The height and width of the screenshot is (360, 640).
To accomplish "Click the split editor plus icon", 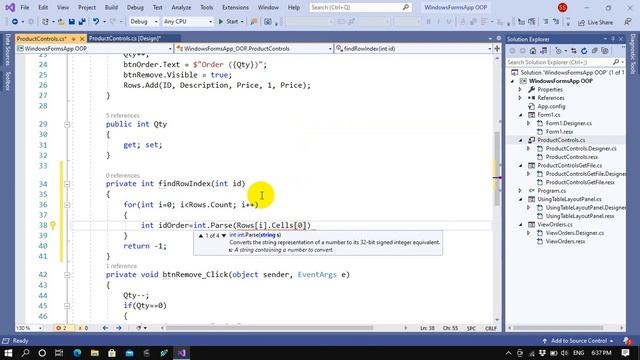I will pos(497,49).
